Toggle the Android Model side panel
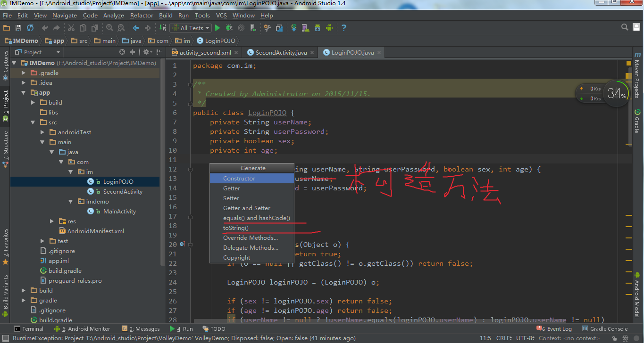The height and width of the screenshot is (343, 644). click(637, 295)
